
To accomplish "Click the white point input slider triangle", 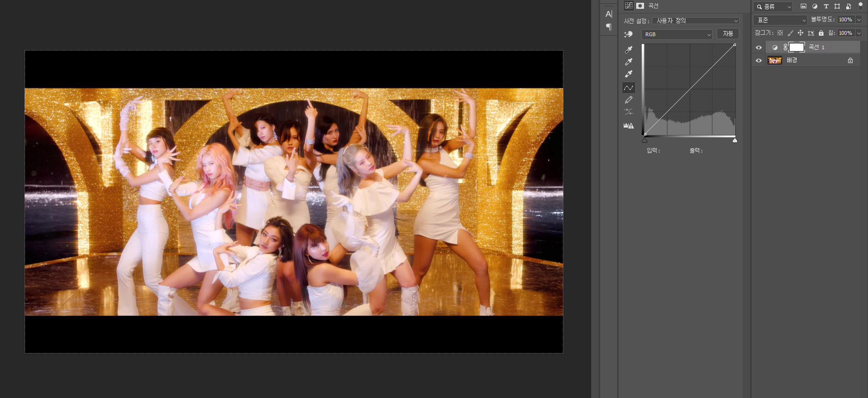I will pos(735,140).
